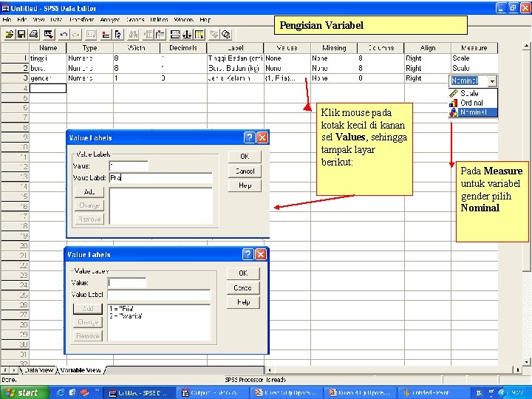Viewport: 532px width, 399px height.
Task: Click the Decimals column header
Action: pos(183,48)
